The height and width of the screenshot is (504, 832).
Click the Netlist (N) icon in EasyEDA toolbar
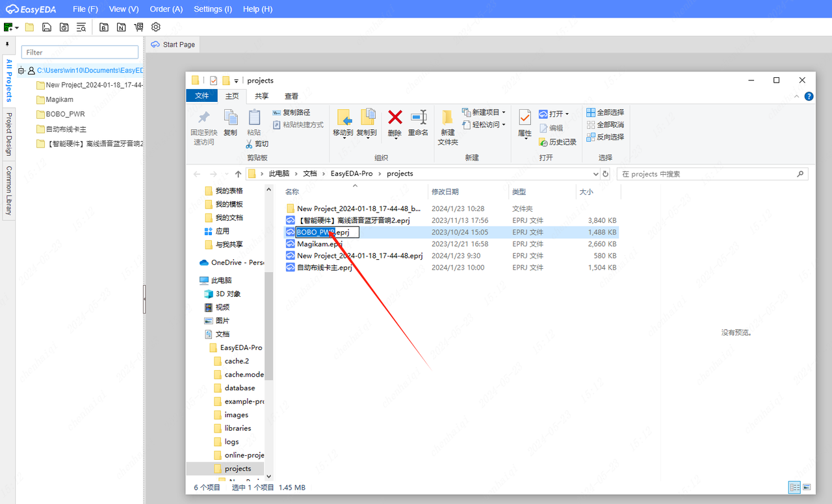coord(122,27)
